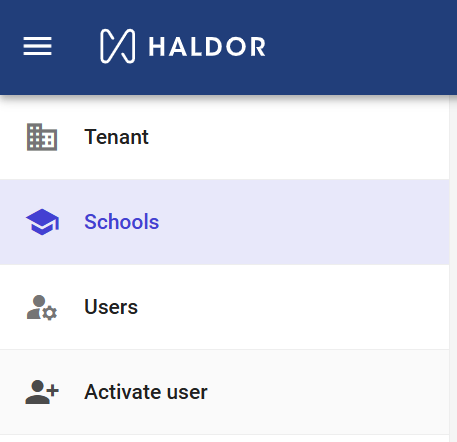Viewport: 457px width, 442px height.
Task: Click the Schools graduation cap icon
Action: (x=42, y=222)
